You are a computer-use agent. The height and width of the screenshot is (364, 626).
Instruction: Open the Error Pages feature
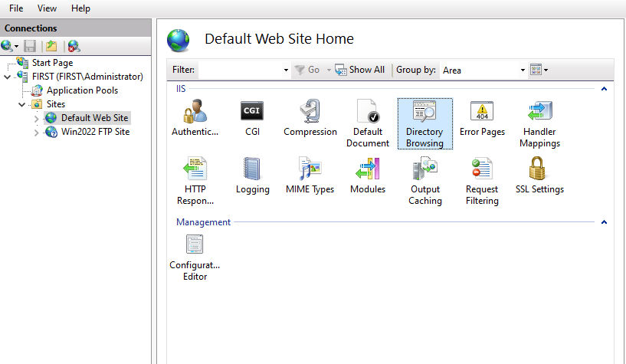pyautogui.click(x=482, y=118)
